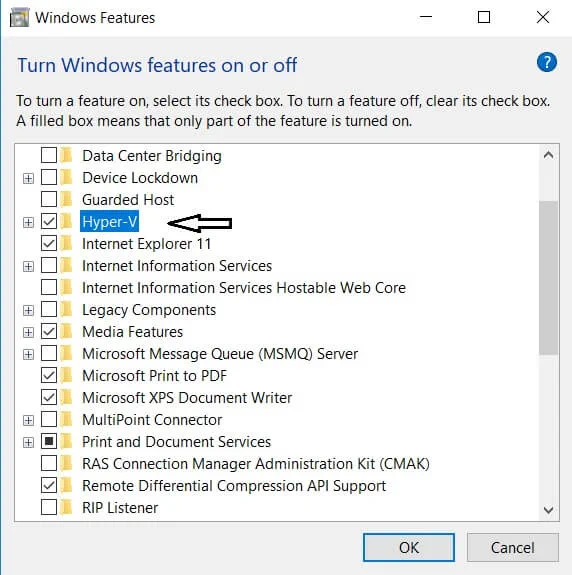Click the Legacy Components folder icon

66,309
